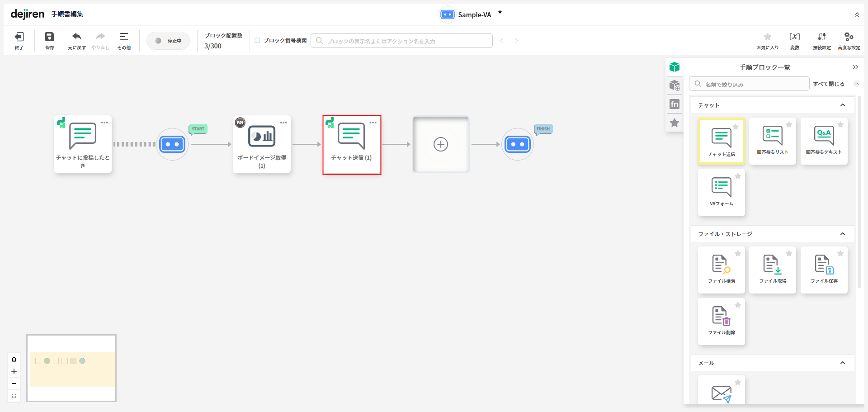
Task: Open the チャット送信 (1) block options menu
Action: (373, 123)
